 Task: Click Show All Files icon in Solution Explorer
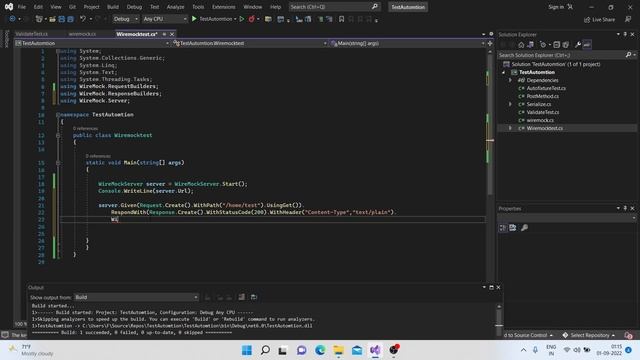point(565,44)
